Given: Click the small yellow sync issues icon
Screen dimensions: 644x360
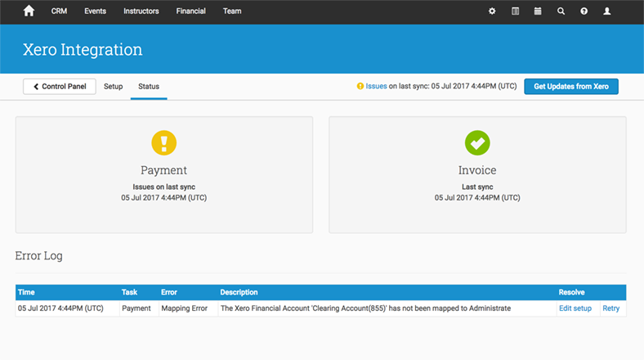Looking at the screenshot, I should [x=360, y=86].
